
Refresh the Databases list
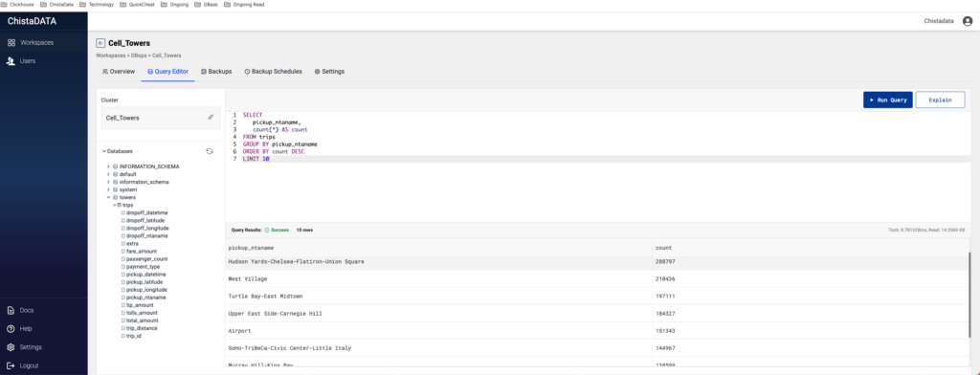pos(210,151)
